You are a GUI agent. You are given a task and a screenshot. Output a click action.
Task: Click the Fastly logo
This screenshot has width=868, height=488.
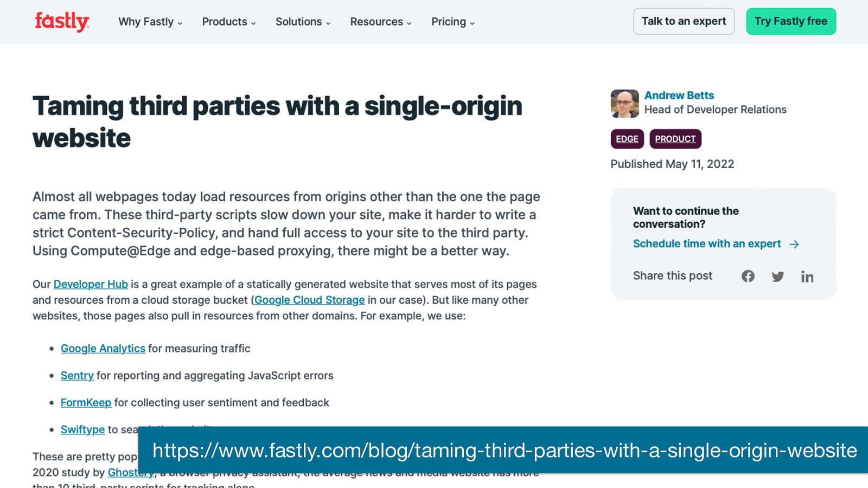click(x=62, y=22)
